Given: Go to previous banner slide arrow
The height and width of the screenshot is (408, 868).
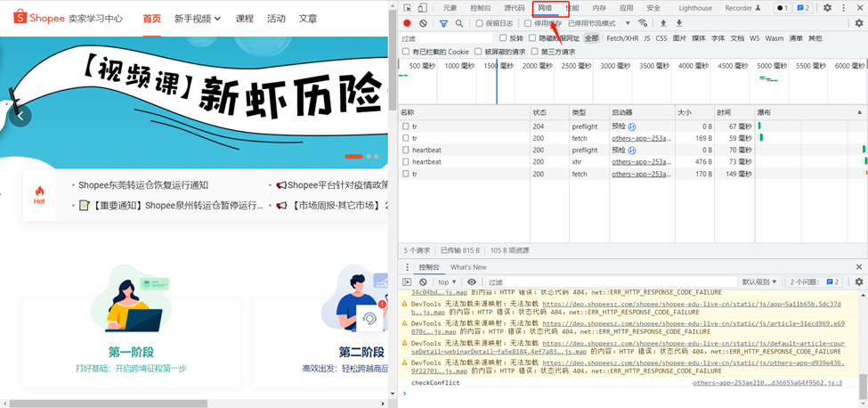Looking at the screenshot, I should pyautogui.click(x=20, y=117).
